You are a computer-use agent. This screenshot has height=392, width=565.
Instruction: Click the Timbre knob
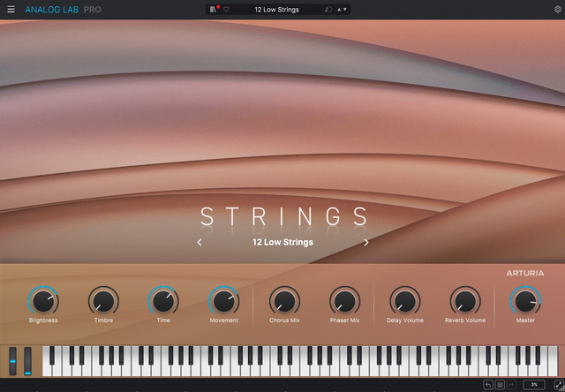(103, 301)
